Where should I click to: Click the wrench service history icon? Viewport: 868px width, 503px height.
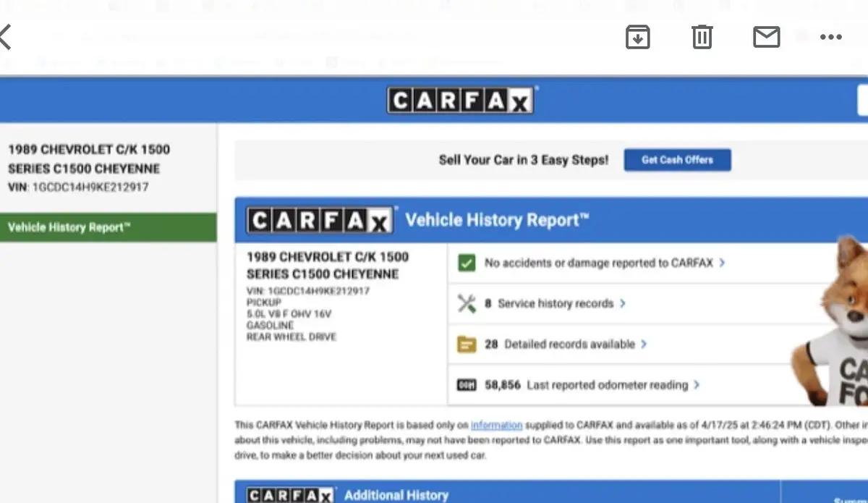(x=467, y=304)
